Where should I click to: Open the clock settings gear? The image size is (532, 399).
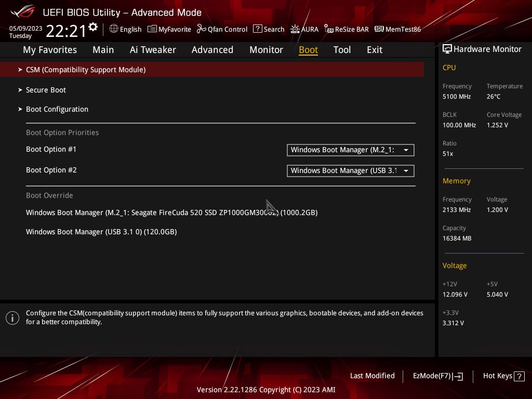click(x=92, y=25)
